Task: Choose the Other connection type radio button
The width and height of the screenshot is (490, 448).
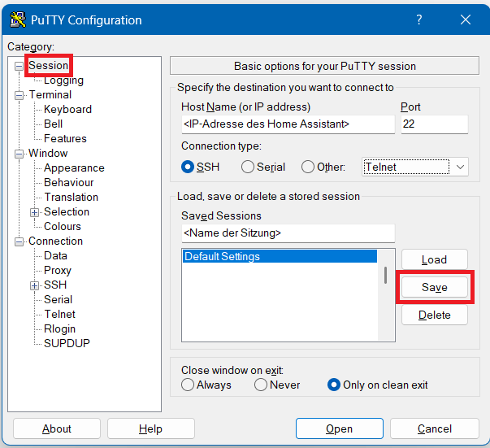Action: tap(308, 167)
